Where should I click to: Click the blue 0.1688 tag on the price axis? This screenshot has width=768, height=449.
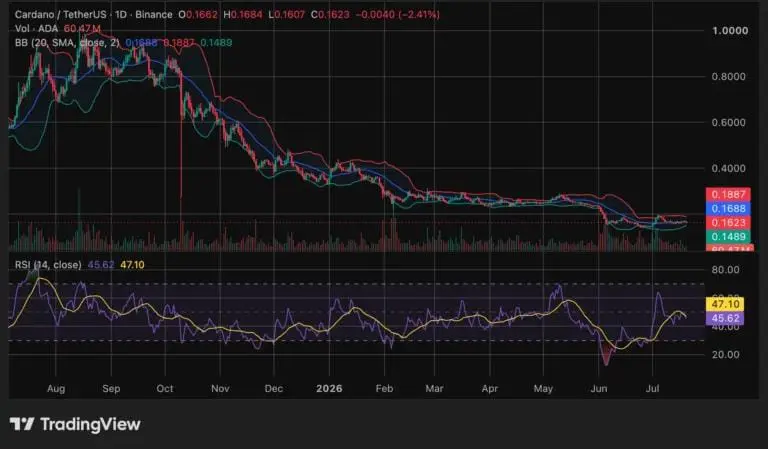pyautogui.click(x=728, y=209)
